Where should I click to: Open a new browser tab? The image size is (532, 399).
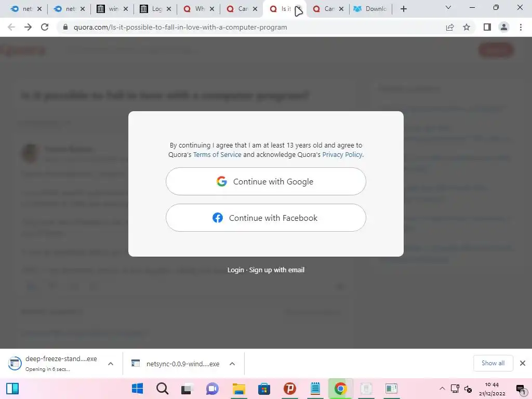click(x=403, y=9)
